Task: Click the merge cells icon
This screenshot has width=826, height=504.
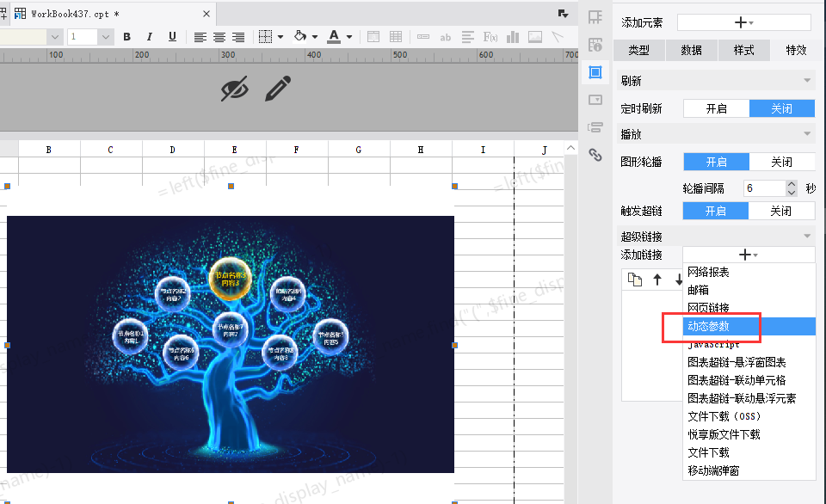Action: 373,37
